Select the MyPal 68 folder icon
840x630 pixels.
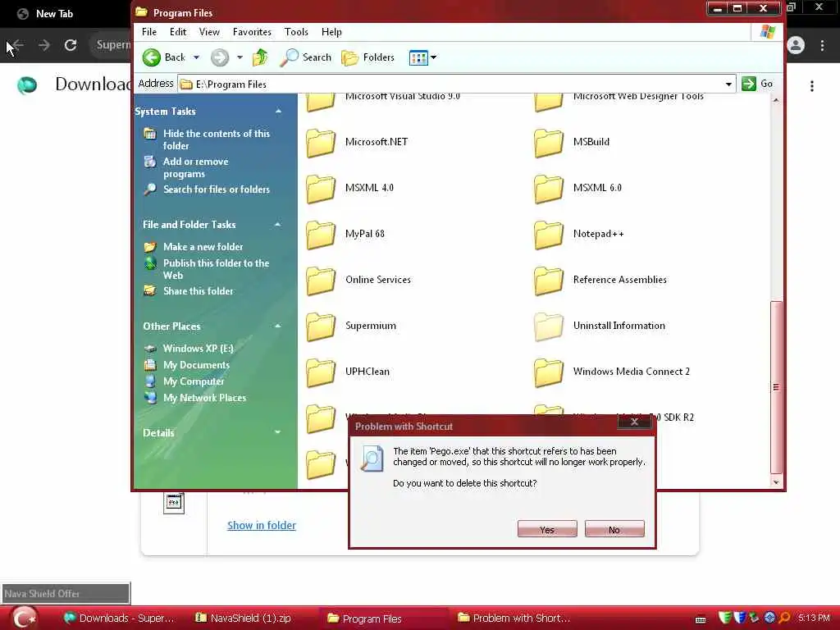pos(321,235)
